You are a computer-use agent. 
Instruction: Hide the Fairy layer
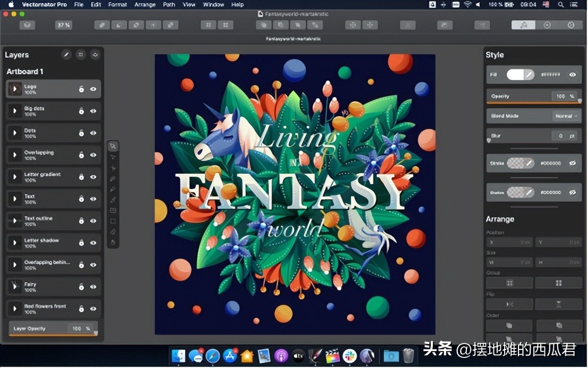point(94,286)
